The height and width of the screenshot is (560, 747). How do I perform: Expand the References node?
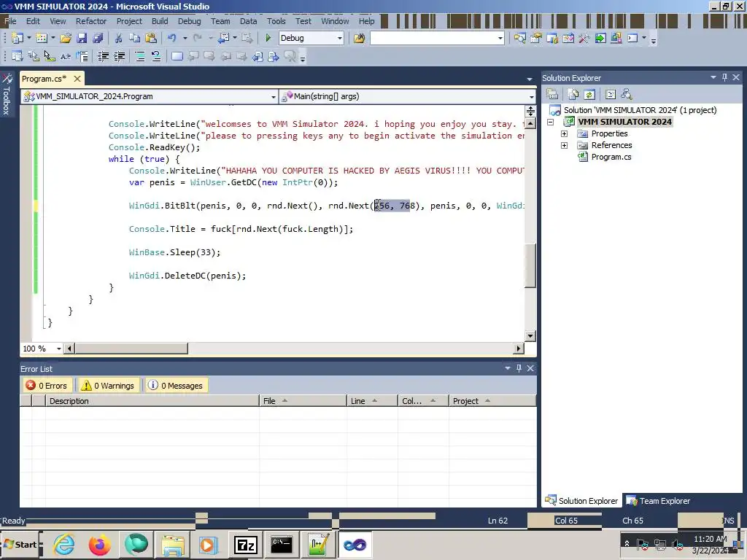tap(564, 145)
